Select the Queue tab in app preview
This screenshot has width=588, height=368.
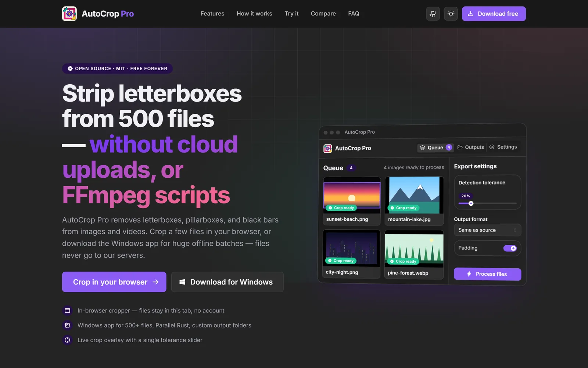point(435,148)
